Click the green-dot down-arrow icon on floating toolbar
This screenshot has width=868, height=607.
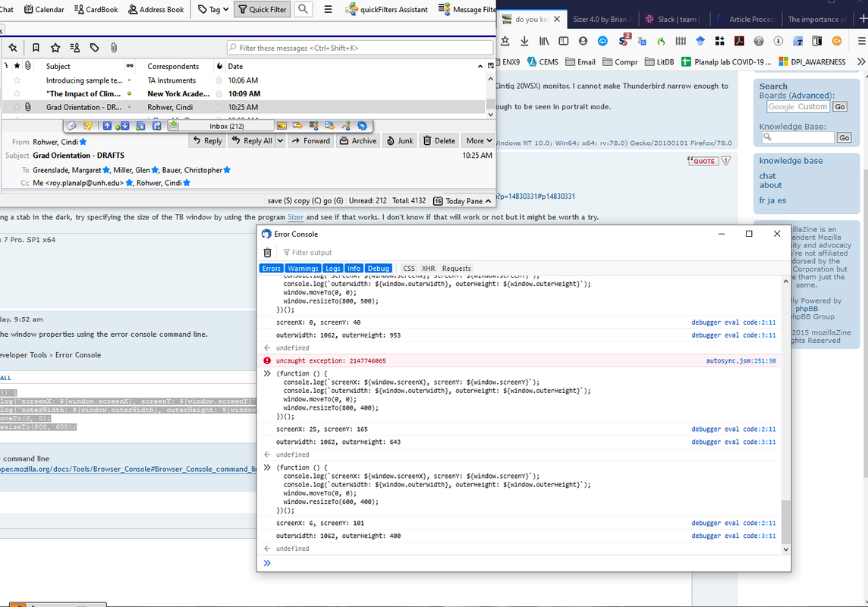click(x=122, y=126)
